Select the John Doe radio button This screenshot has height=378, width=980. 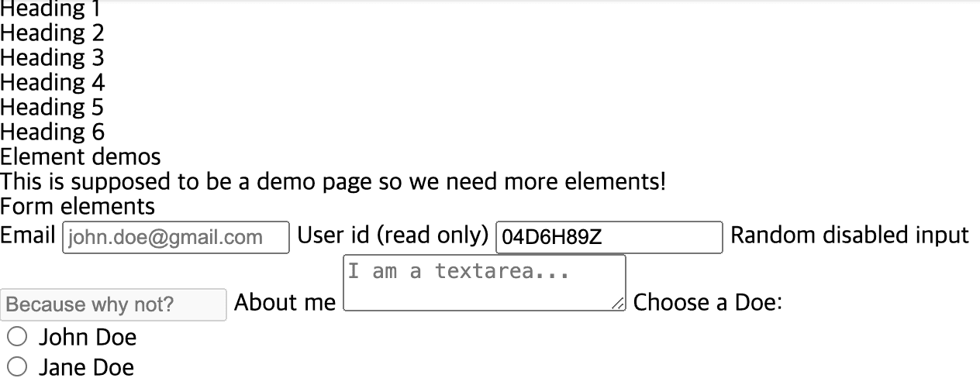tap(17, 337)
